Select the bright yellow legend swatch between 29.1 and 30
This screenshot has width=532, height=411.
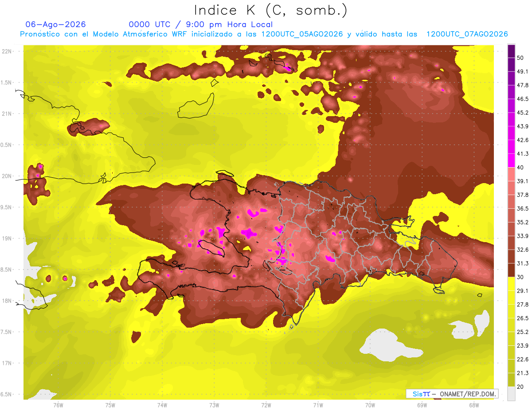511,284
